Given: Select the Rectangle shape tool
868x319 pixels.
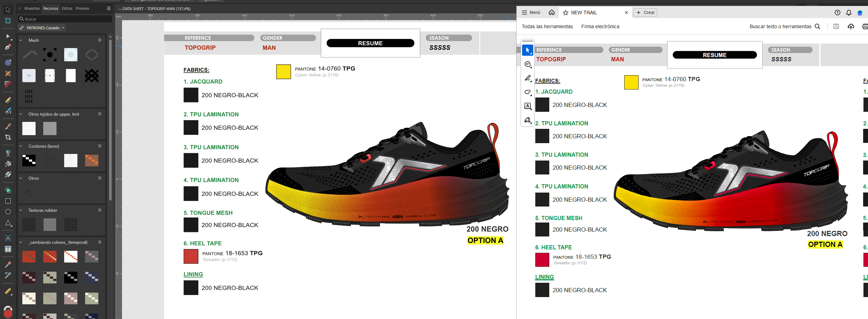Looking at the screenshot, I should pyautogui.click(x=8, y=201).
